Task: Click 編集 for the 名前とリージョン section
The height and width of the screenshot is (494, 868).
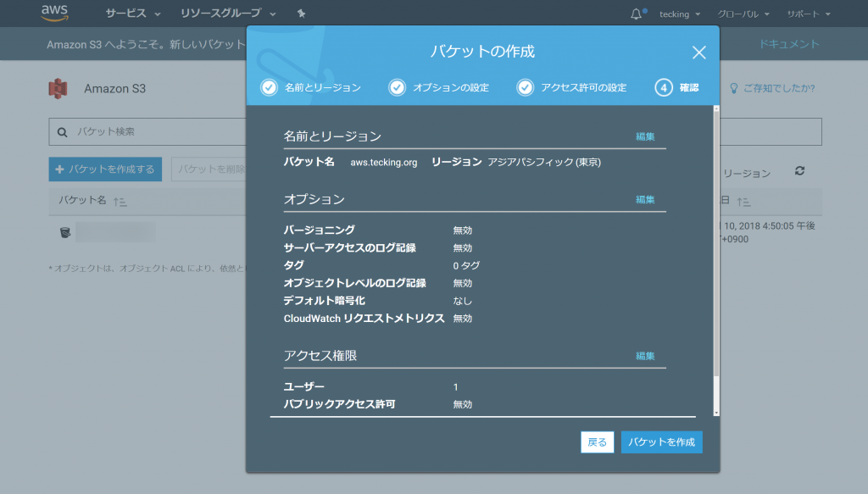Action: pos(645,136)
